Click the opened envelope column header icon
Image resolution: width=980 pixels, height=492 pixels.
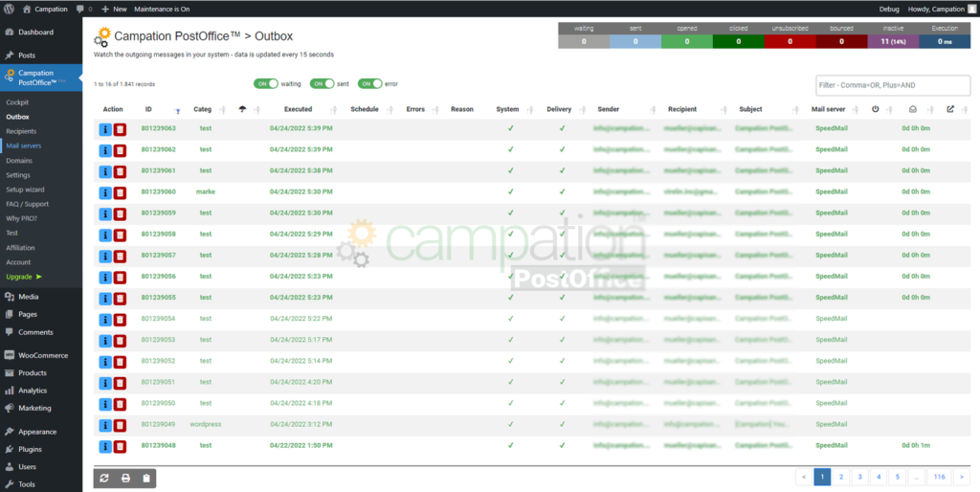click(x=913, y=109)
